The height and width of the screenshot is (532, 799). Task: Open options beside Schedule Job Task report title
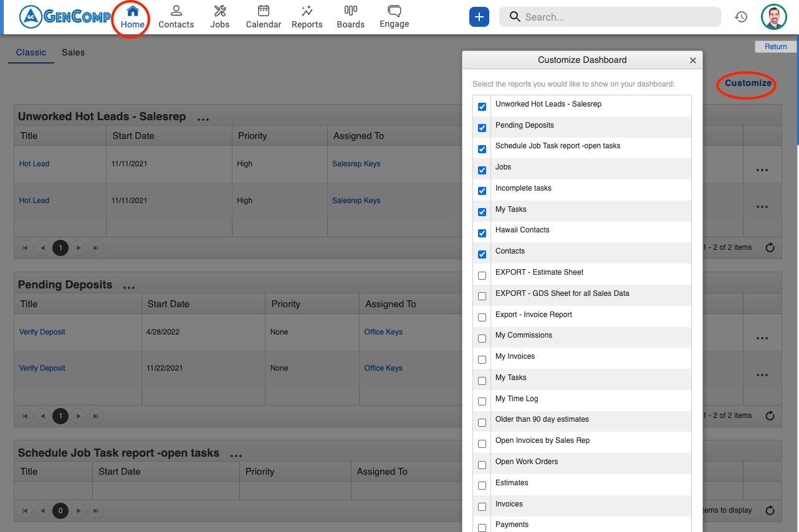click(x=236, y=455)
